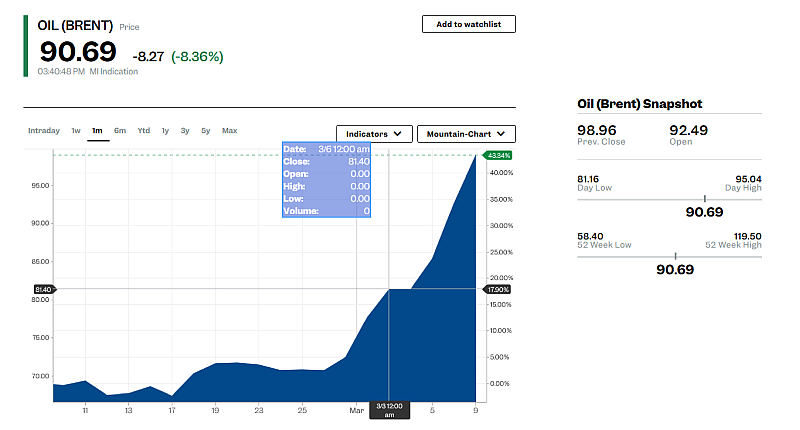Expand the Mountain-Chart type dropdown
The image size is (800, 430).
466,134
